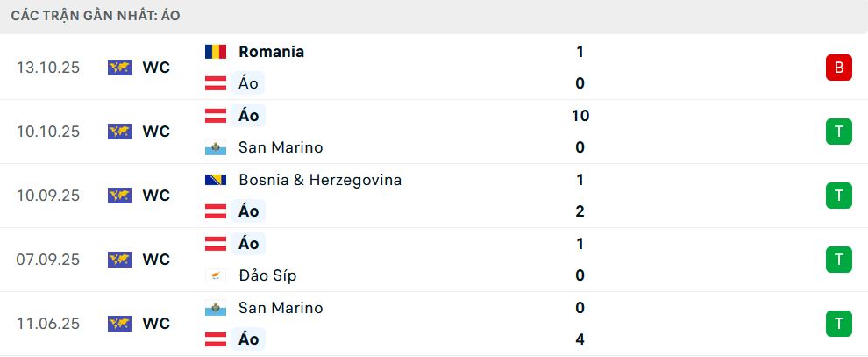The height and width of the screenshot is (357, 868).
Task: Click the green T badge for 10.10.25
Action: pos(838,132)
